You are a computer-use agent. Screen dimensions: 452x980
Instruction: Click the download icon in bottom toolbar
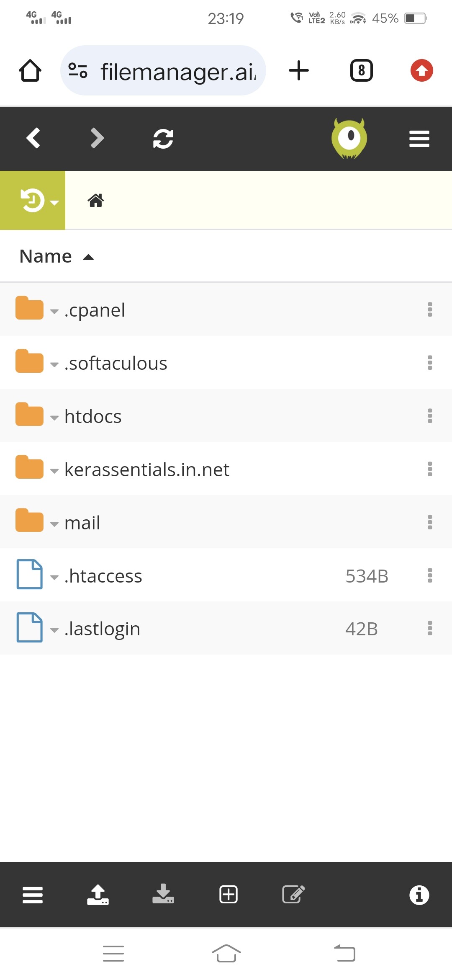(x=163, y=895)
